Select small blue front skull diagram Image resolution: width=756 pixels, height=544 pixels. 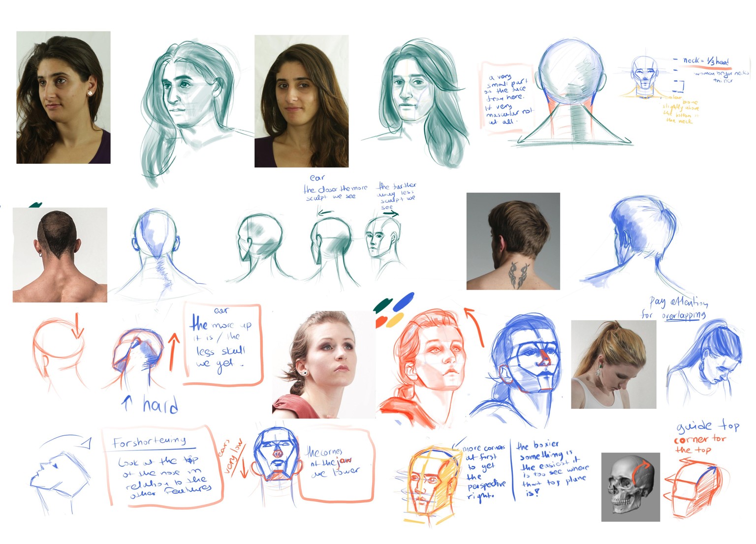pos(646,77)
